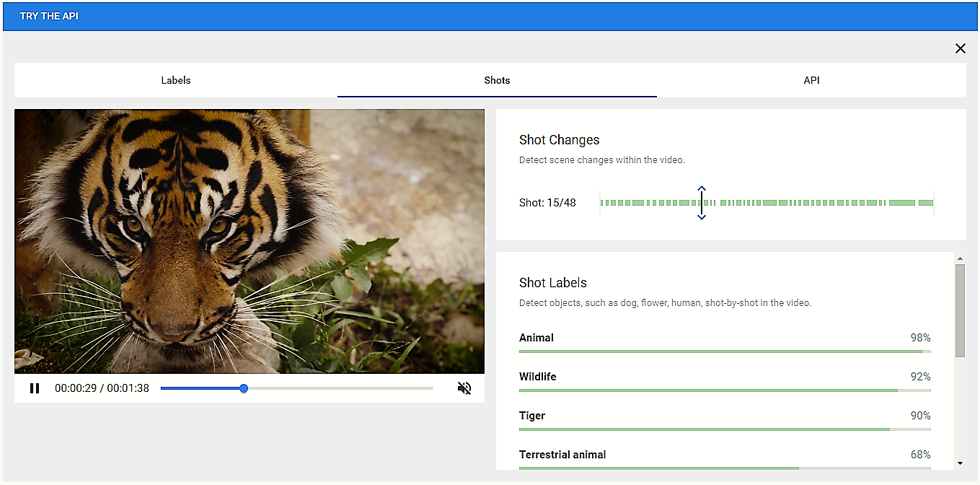Image resolution: width=980 pixels, height=485 pixels.
Task: Jump to the first shot segment in timeline
Action: [x=602, y=203]
